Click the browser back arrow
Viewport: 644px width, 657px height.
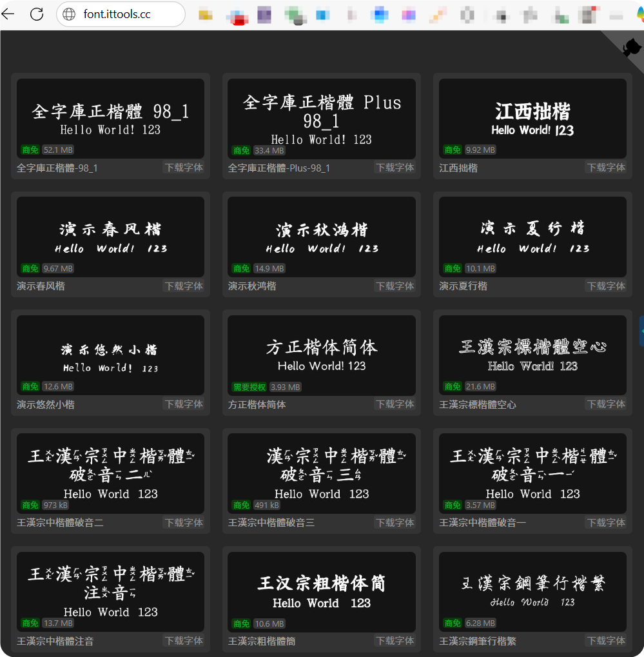[x=8, y=14]
